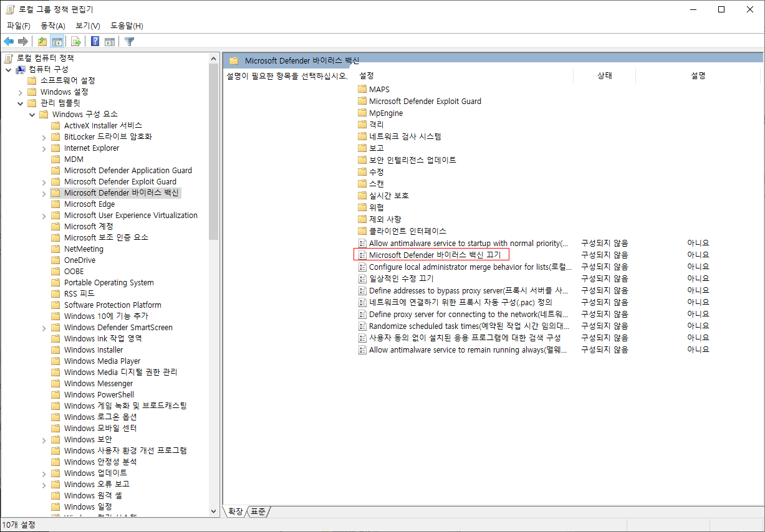
Task: Click policy icon of Microsoft Defender 바이러스 백신 끄기
Action: [362, 255]
